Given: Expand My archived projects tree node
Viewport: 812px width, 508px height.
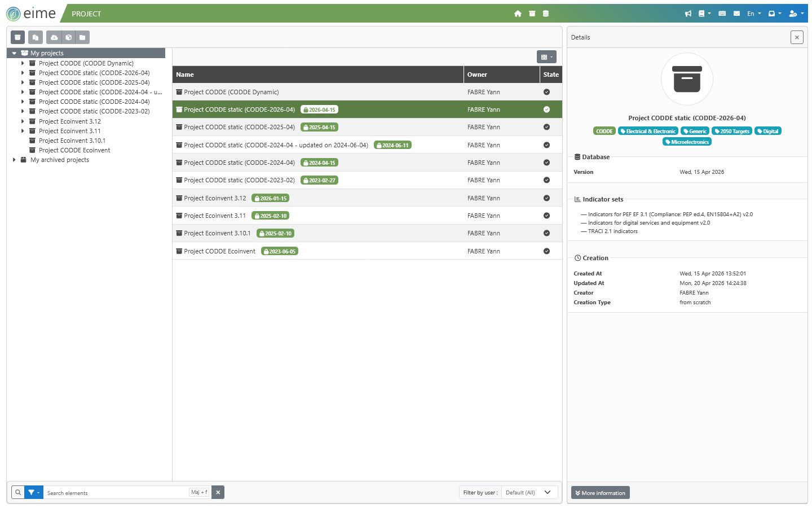Looking at the screenshot, I should [x=14, y=160].
